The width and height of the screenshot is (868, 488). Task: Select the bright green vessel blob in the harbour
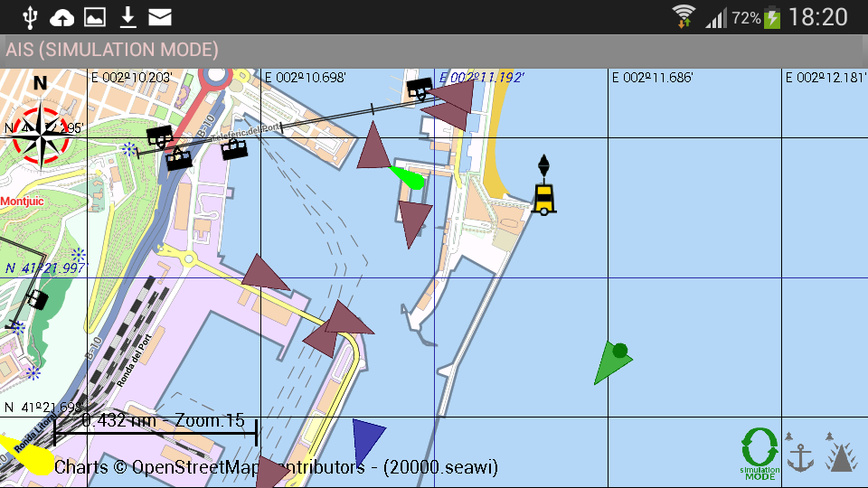[x=409, y=178]
